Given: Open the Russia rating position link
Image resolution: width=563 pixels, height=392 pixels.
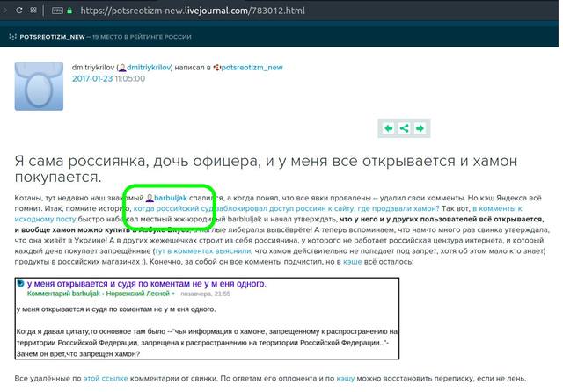Looking at the screenshot, I should (142, 37).
